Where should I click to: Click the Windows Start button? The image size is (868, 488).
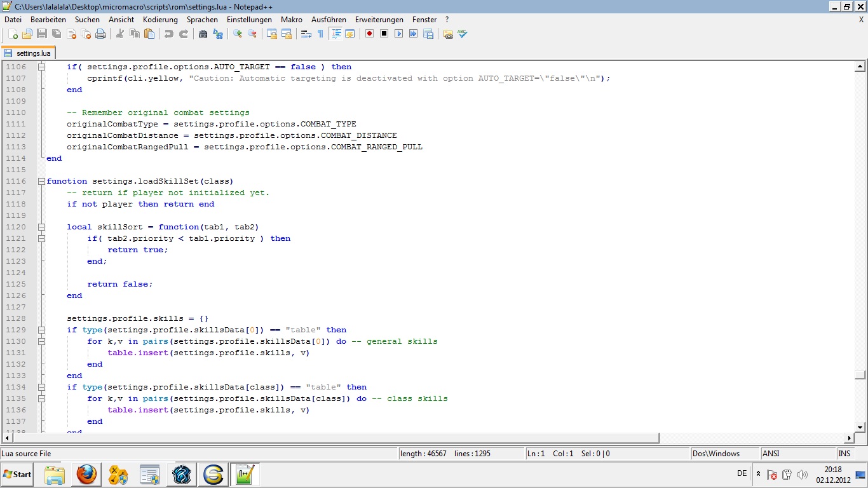coord(18,474)
